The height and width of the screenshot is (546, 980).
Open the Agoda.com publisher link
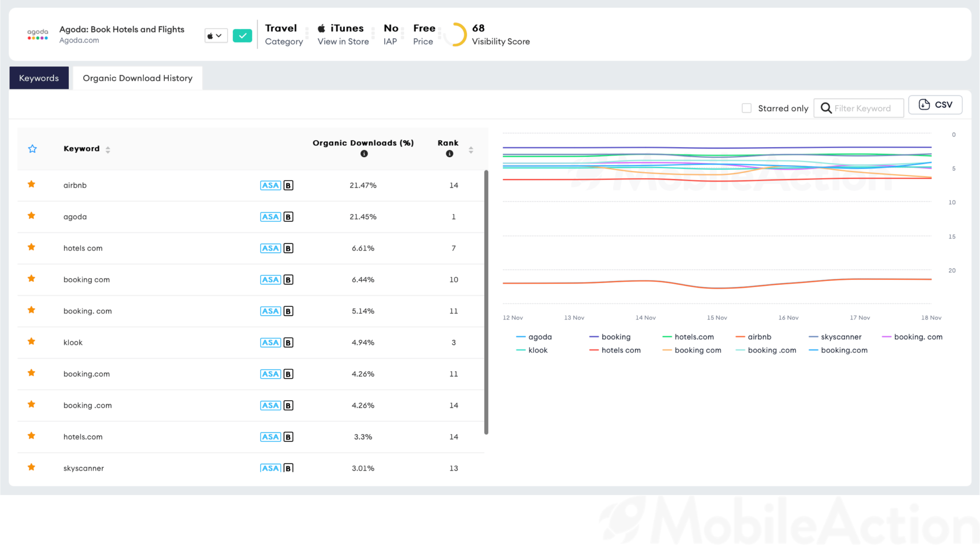tap(79, 40)
